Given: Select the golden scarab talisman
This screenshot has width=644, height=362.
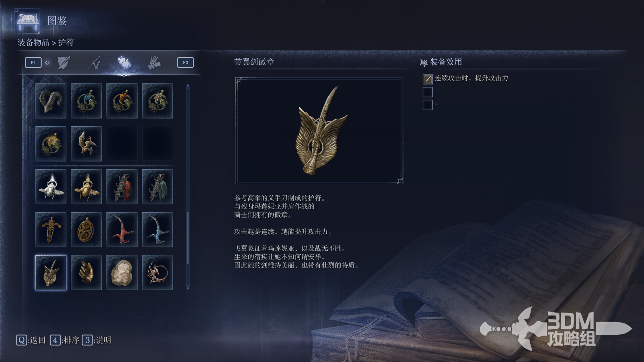Looking at the screenshot, I should (86, 187).
